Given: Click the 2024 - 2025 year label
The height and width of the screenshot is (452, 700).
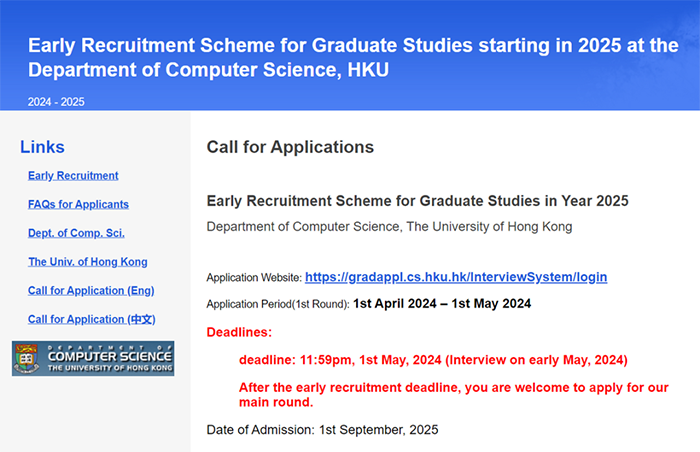Looking at the screenshot, I should pos(56,102).
